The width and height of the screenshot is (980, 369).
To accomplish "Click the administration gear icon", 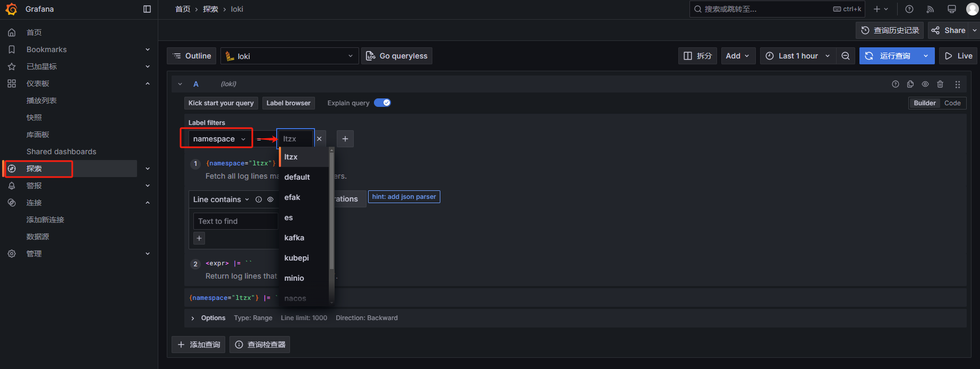I will click(x=12, y=254).
